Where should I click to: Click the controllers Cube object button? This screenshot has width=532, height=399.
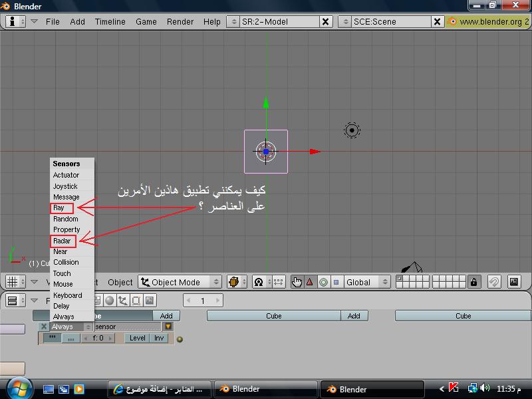point(274,316)
